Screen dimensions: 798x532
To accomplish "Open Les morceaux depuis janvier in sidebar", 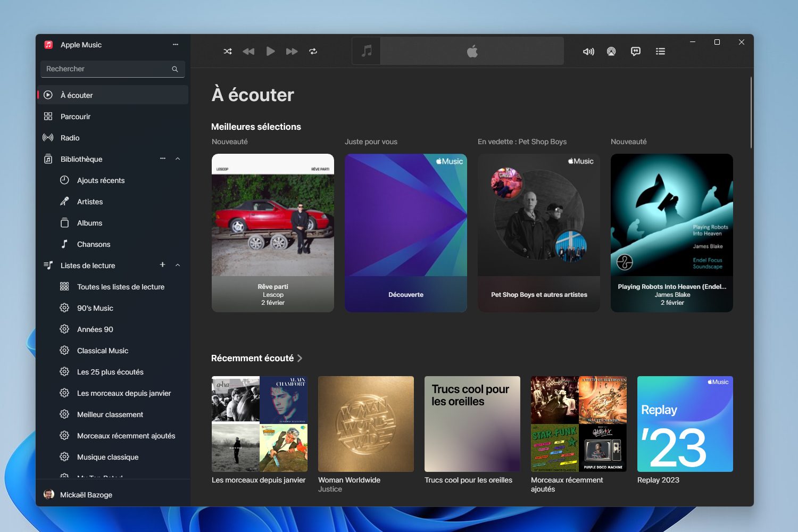I will point(113,393).
